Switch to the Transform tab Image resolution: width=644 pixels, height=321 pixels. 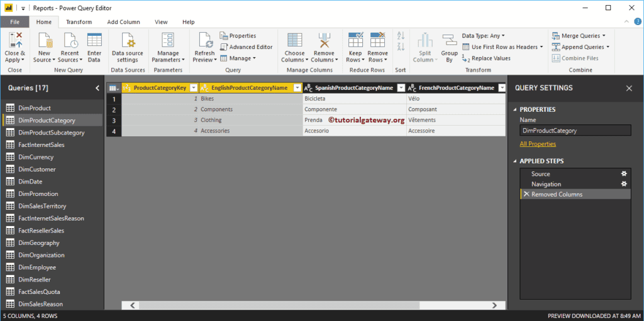pyautogui.click(x=79, y=22)
